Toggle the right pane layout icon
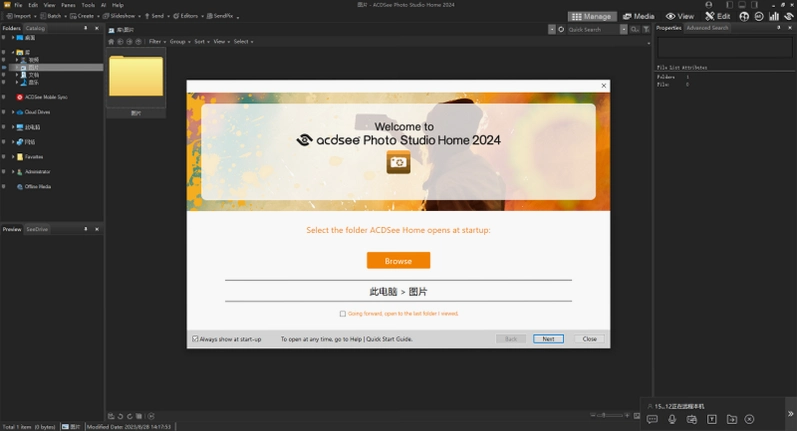The image size is (797, 431). (754, 5)
